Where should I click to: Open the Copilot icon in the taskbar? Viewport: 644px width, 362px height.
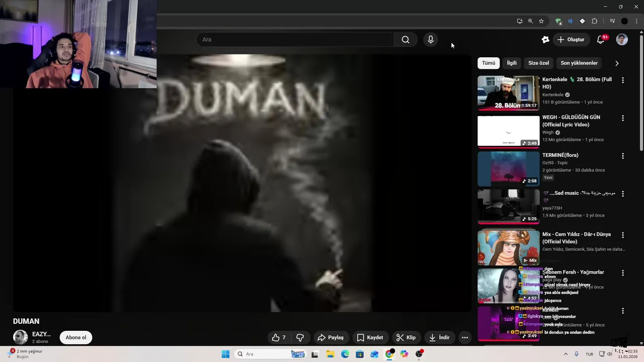click(404, 354)
